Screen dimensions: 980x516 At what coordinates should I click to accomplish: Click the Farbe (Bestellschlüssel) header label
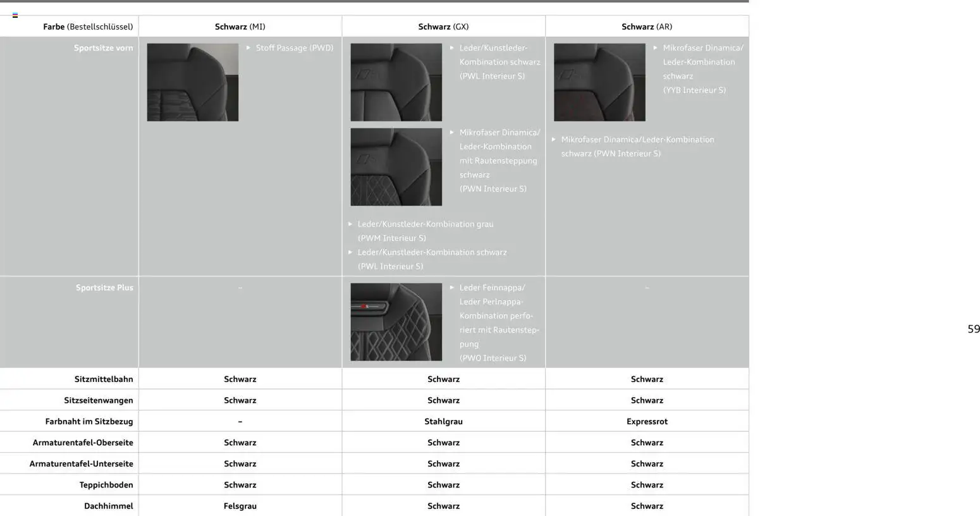click(88, 27)
